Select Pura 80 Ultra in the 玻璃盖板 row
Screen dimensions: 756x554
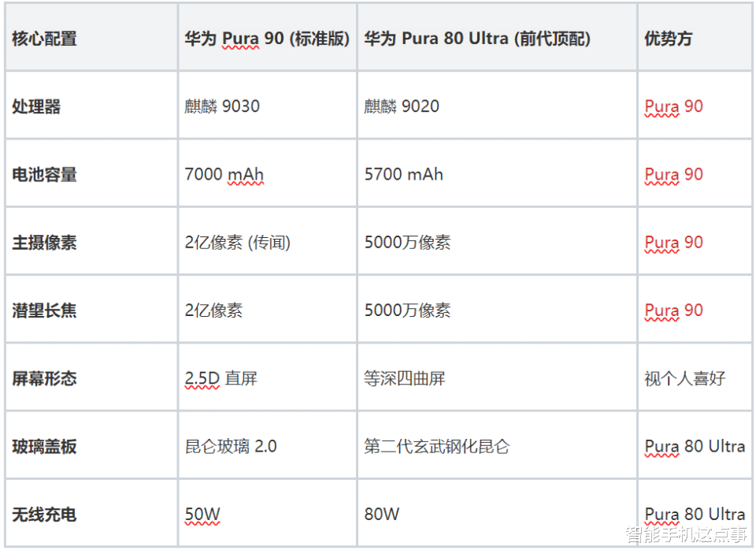click(695, 447)
